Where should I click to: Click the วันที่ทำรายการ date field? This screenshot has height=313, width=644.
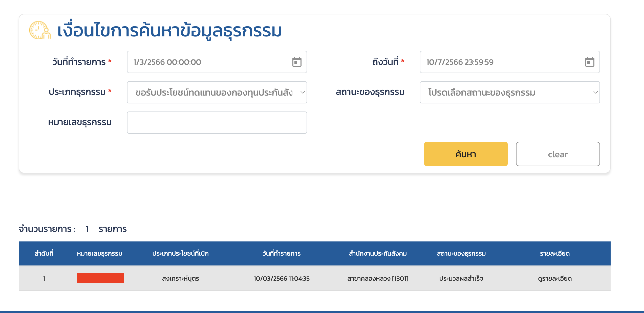pyautogui.click(x=217, y=62)
